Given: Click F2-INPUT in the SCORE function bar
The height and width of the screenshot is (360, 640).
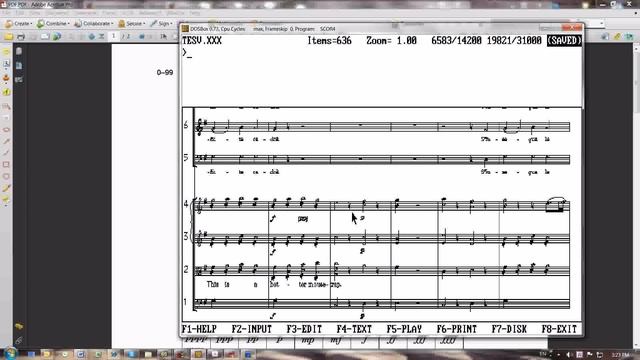Looking at the screenshot, I should click(251, 329).
